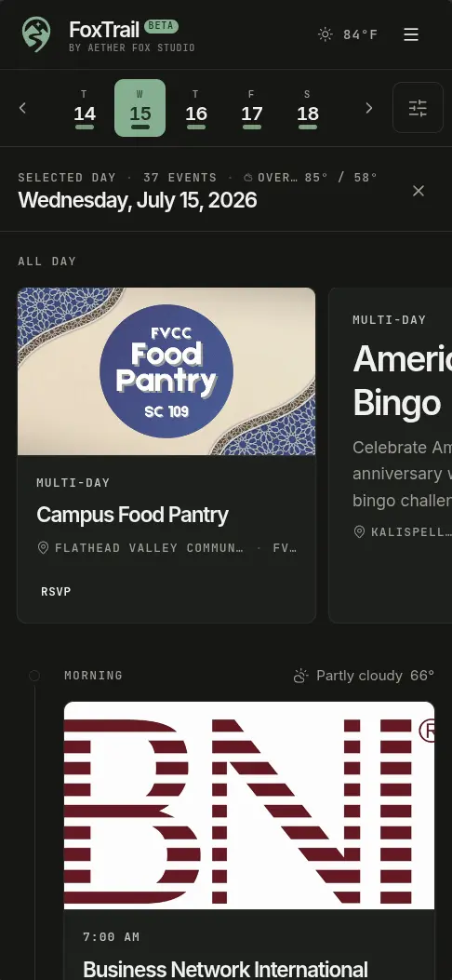Select Wednesday 15 in date strip
This screenshot has width=452, height=980.
[140, 108]
